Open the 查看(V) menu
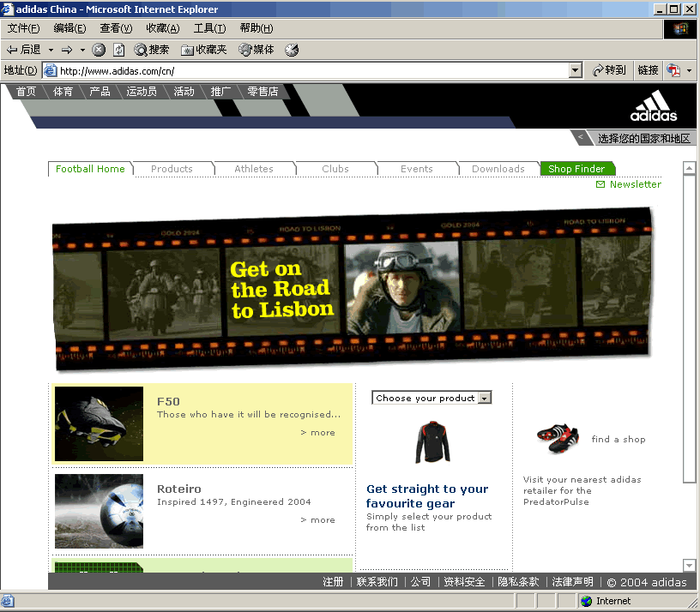 pos(116,28)
